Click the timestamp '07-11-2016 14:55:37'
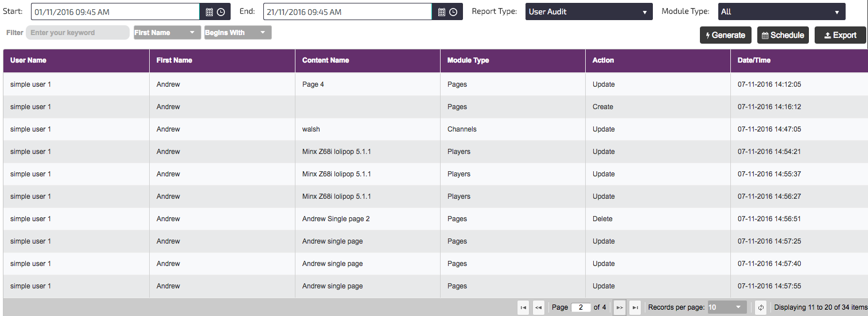 pos(769,174)
